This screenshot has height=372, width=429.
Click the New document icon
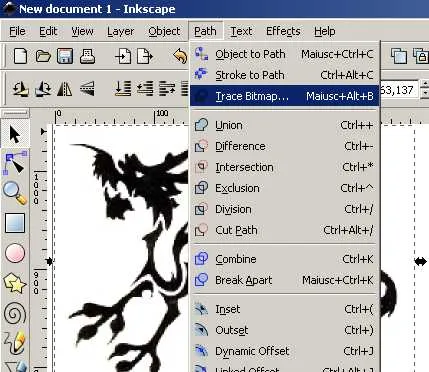[x=20, y=56]
